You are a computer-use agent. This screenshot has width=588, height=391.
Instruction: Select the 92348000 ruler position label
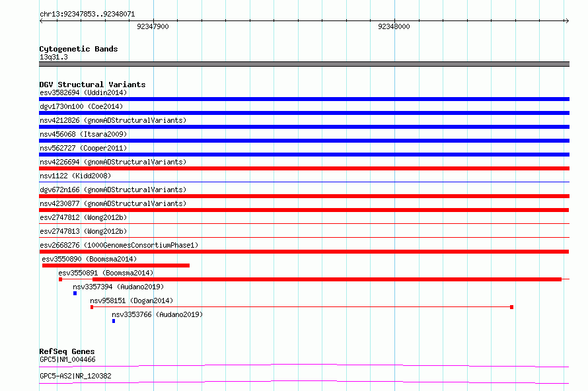pos(394,26)
